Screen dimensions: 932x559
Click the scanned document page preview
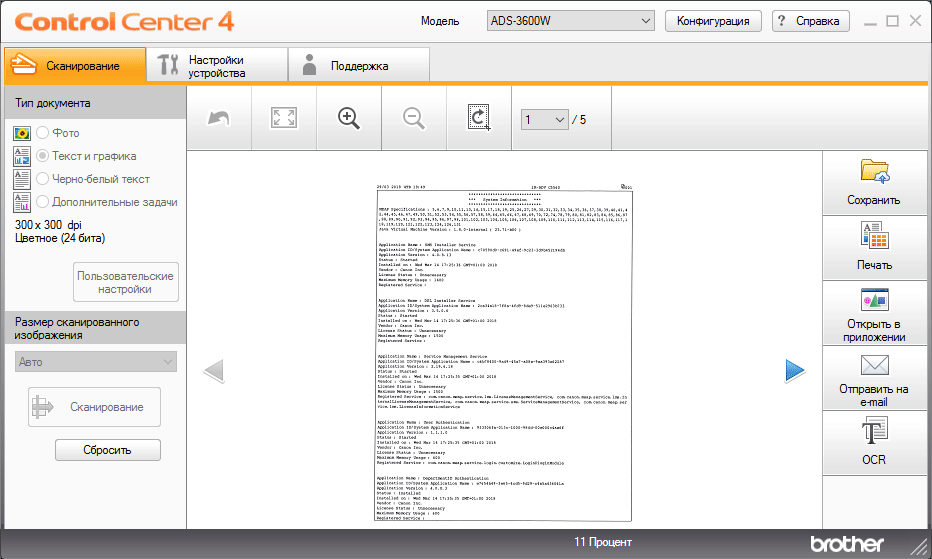tap(503, 352)
